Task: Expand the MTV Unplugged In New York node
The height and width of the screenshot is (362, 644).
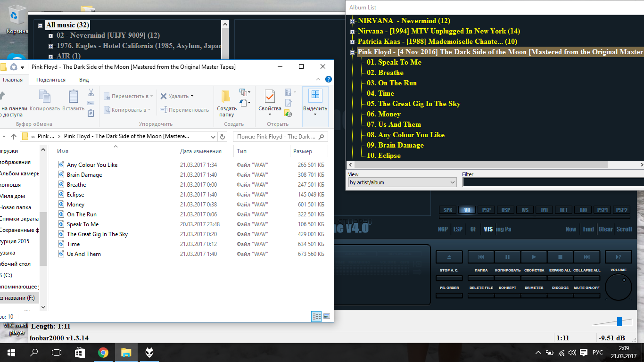Action: pyautogui.click(x=352, y=32)
